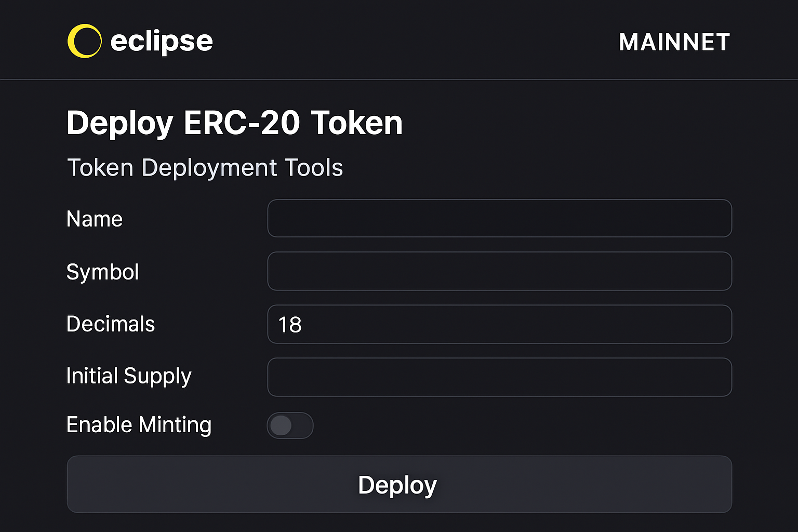
Task: Toggle the Enable Minting switch
Action: [290, 425]
